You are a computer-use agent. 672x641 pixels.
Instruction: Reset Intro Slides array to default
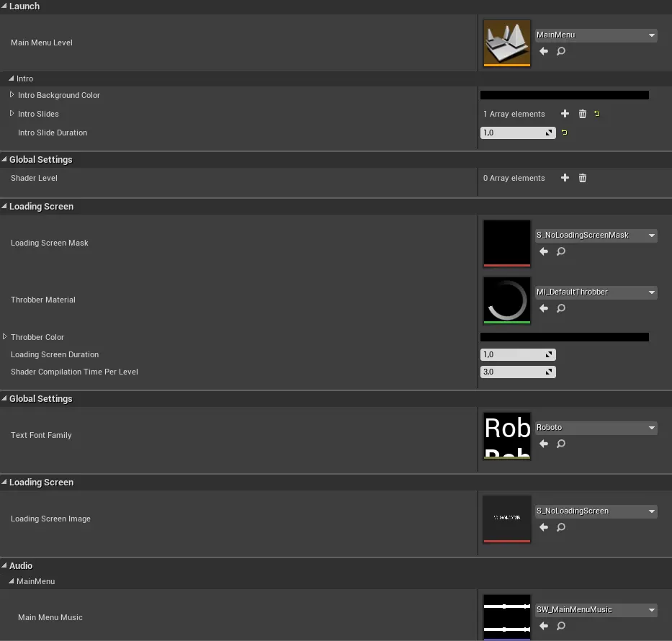pos(597,114)
